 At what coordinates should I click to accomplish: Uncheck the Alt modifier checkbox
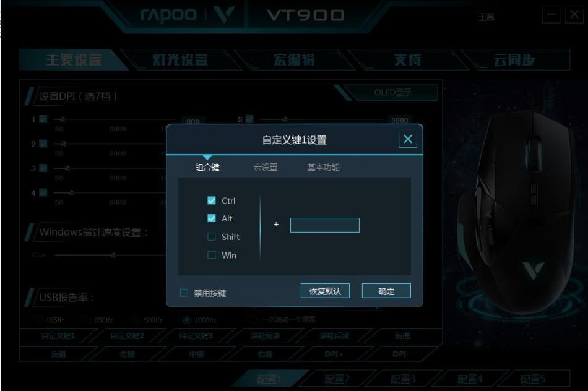[x=212, y=218]
